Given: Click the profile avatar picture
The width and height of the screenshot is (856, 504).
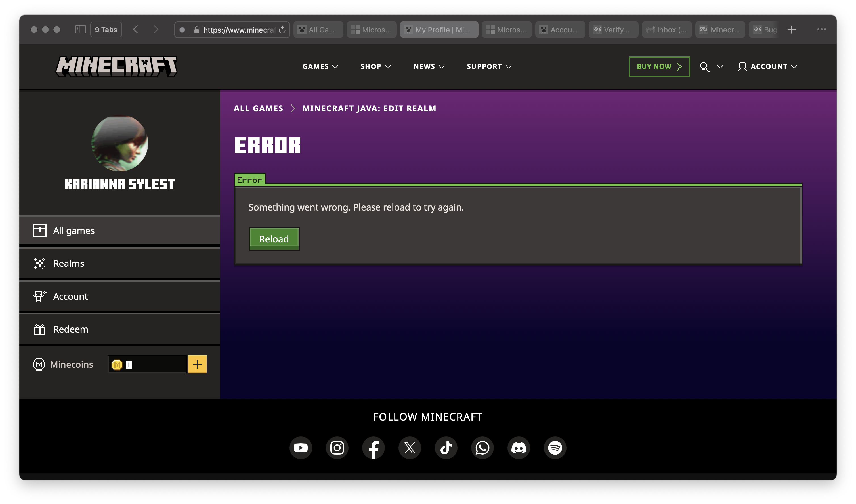Looking at the screenshot, I should [x=119, y=143].
